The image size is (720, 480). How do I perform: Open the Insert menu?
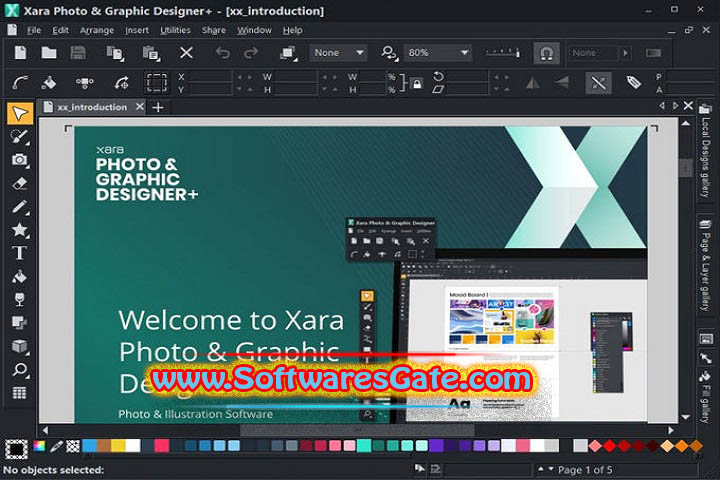(137, 30)
